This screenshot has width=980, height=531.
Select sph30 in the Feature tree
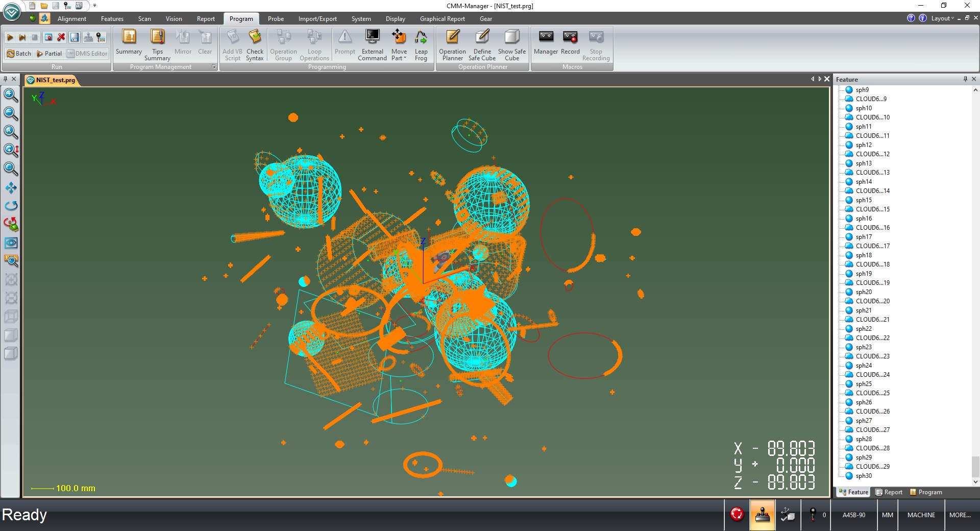[864, 476]
